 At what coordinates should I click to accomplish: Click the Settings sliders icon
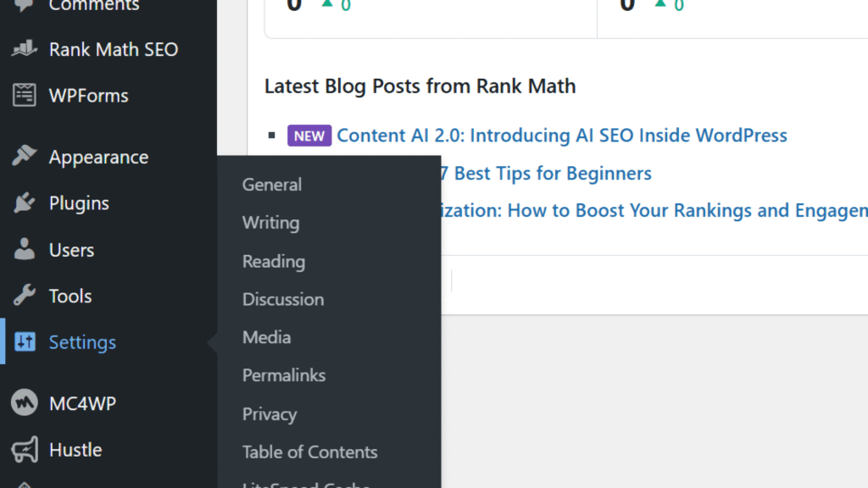point(25,342)
